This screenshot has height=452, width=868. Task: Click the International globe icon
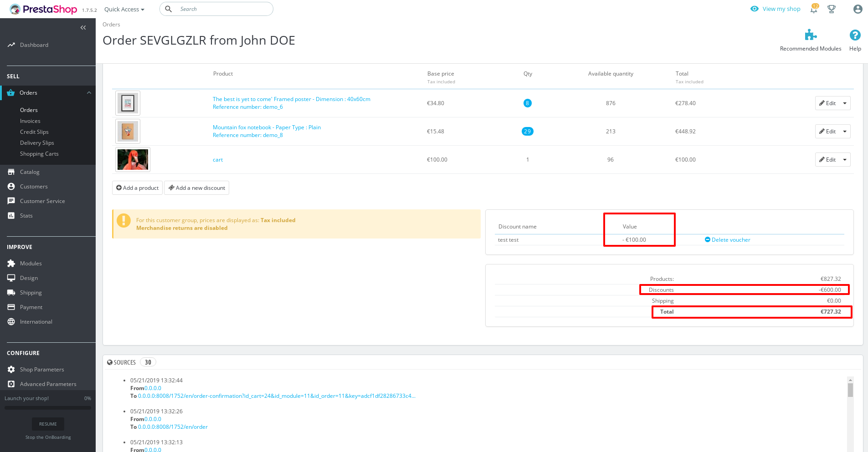(x=11, y=322)
